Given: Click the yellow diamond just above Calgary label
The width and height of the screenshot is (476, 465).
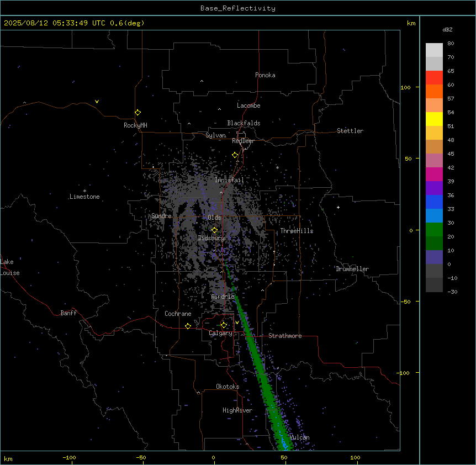Looking at the screenshot, I should click(224, 325).
